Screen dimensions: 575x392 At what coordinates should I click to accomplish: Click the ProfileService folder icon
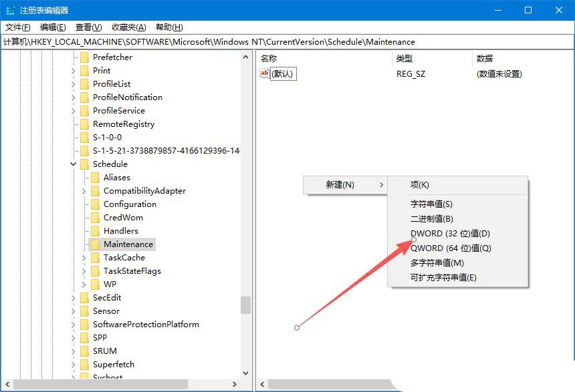(x=84, y=111)
